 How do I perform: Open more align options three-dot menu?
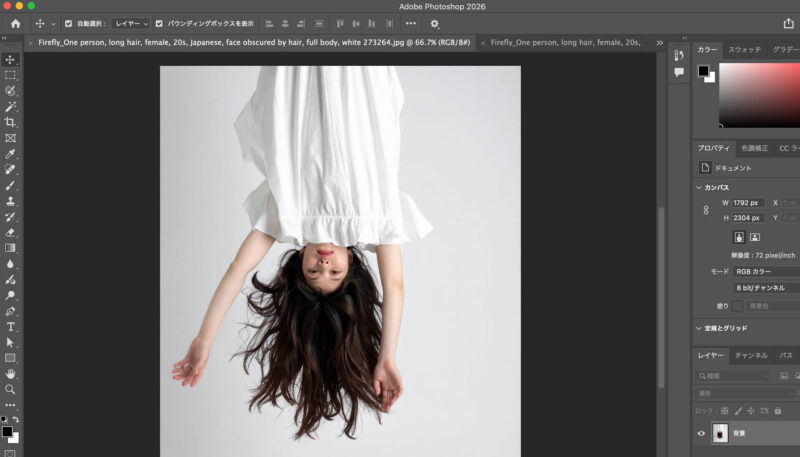click(411, 23)
